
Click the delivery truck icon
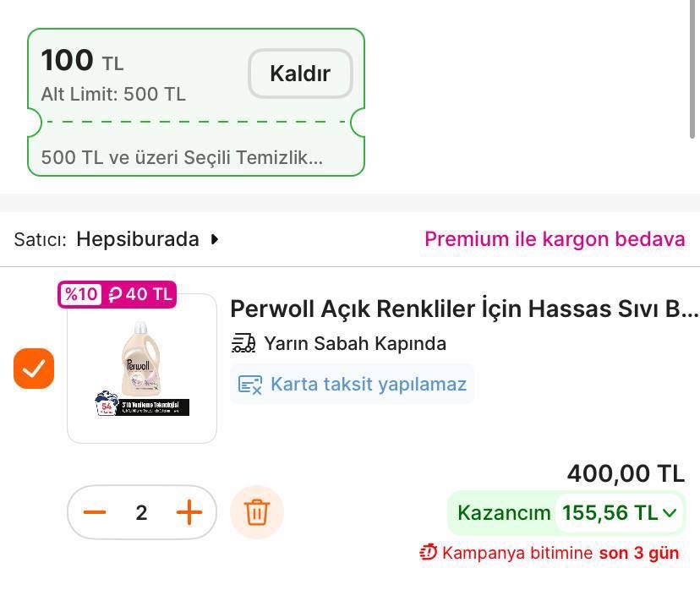tap(243, 343)
